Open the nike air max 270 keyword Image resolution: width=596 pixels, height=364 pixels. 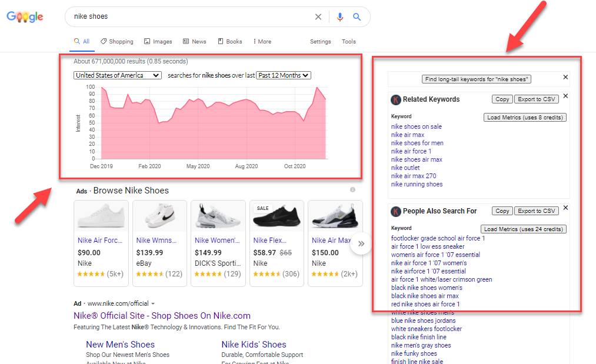[414, 176]
